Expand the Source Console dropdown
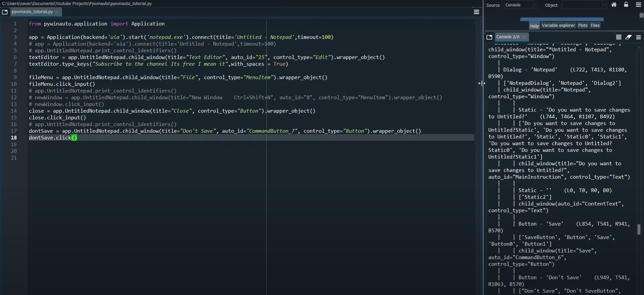 tap(535, 5)
